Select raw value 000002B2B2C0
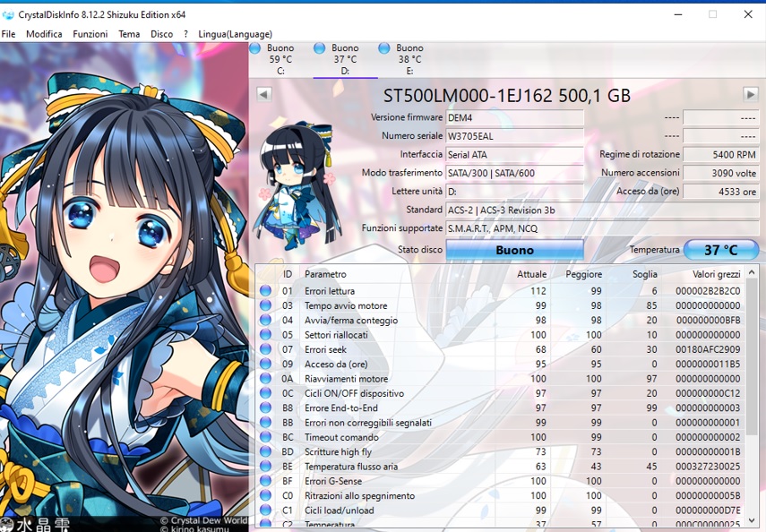 click(708, 291)
